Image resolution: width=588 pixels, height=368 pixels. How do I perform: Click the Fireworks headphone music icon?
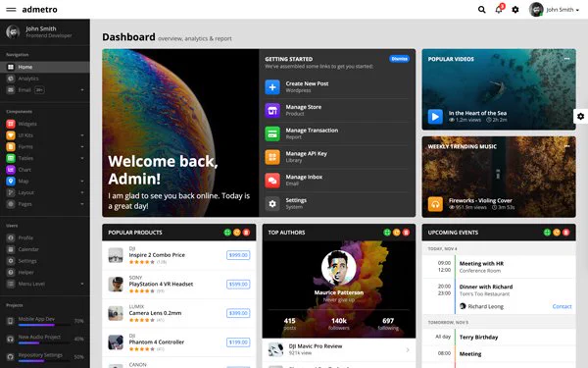(x=435, y=204)
